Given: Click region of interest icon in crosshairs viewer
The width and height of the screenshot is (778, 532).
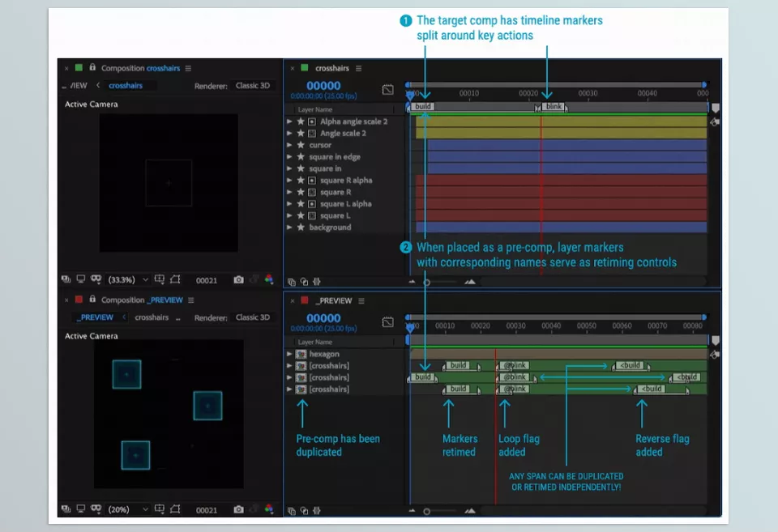Looking at the screenshot, I should click(160, 279).
